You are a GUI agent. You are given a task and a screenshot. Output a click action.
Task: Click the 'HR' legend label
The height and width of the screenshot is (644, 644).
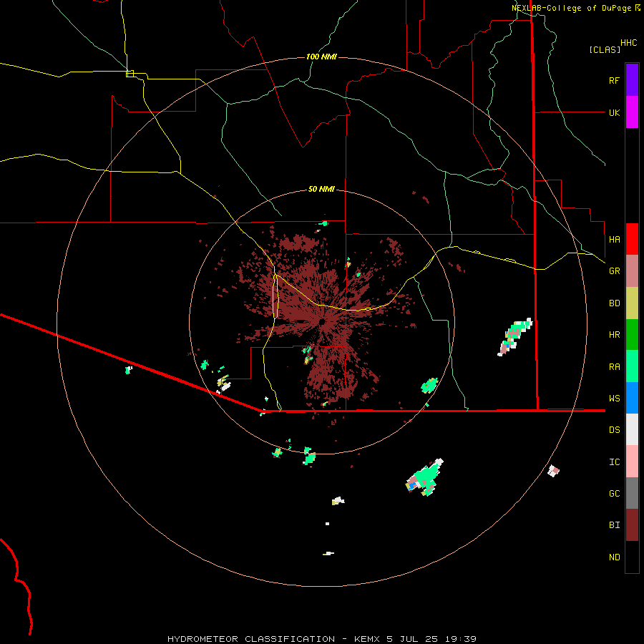click(614, 335)
